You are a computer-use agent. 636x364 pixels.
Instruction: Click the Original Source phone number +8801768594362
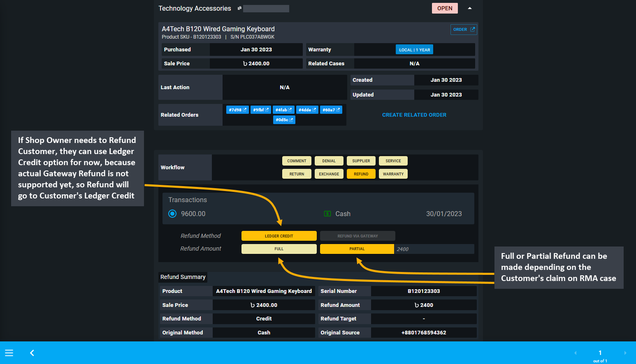pos(424,333)
